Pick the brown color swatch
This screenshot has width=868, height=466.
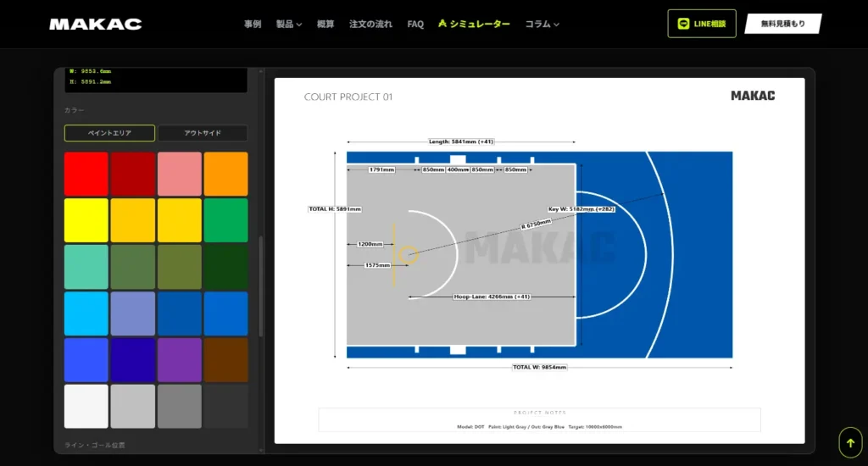(x=225, y=360)
